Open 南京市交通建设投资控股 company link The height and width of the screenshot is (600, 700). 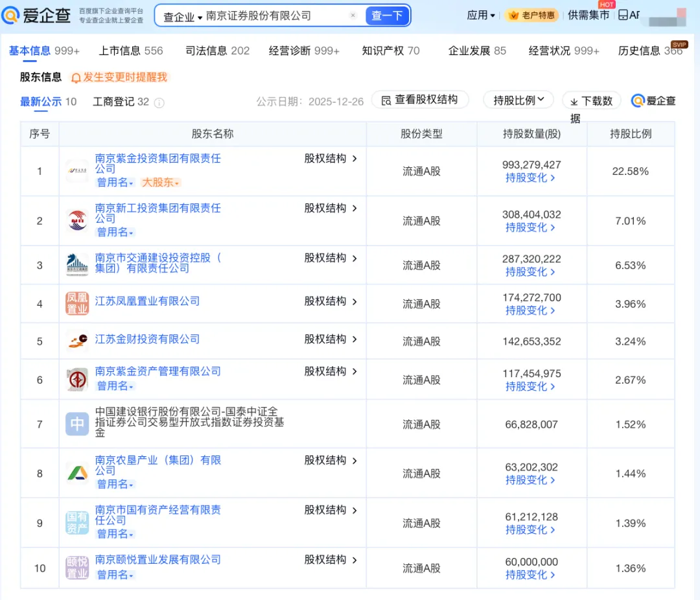coord(157,263)
